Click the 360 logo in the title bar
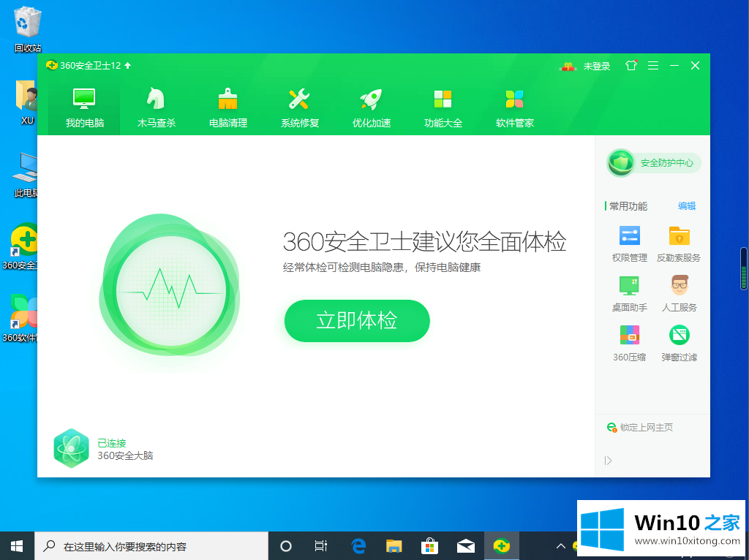The width and height of the screenshot is (749, 560). [52, 65]
